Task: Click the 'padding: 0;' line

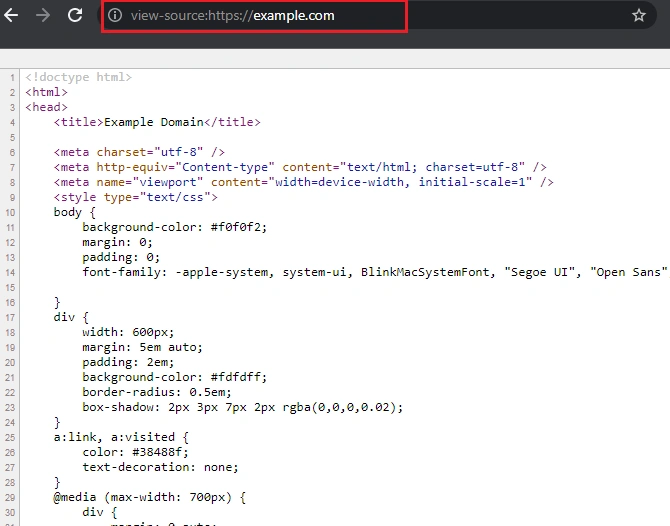Action: point(121,257)
